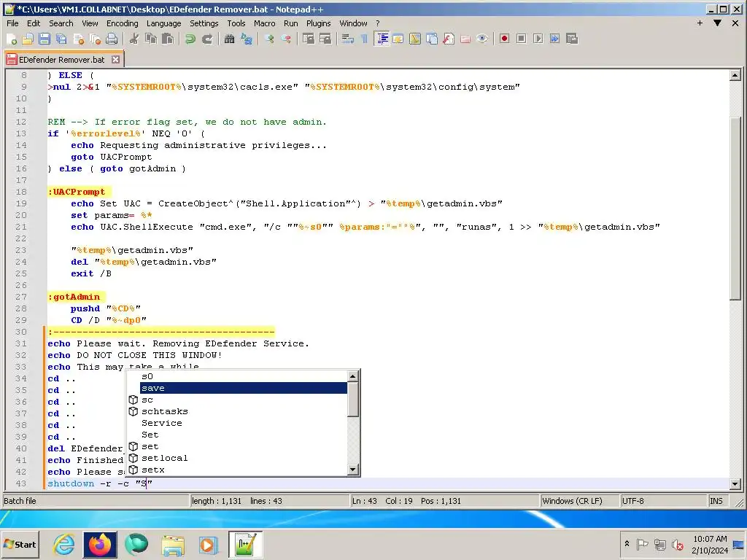Open the Document List panel icon
The width and height of the screenshot is (747, 560).
click(x=432, y=39)
